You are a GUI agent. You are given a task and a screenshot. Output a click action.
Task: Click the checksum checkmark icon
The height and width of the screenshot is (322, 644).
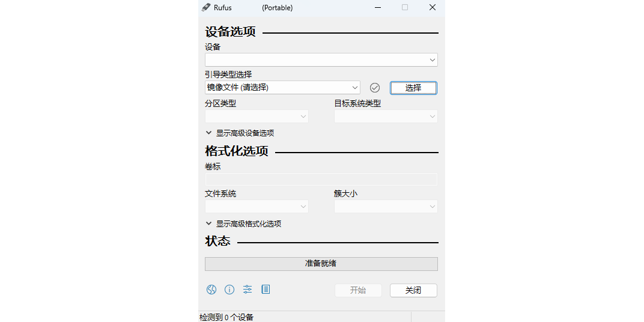375,88
